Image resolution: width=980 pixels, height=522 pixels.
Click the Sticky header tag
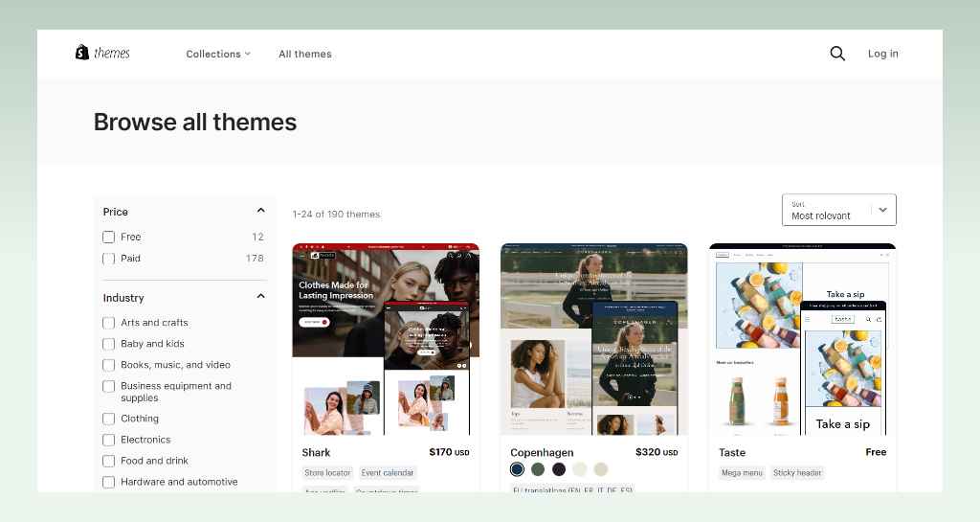pyautogui.click(x=797, y=472)
